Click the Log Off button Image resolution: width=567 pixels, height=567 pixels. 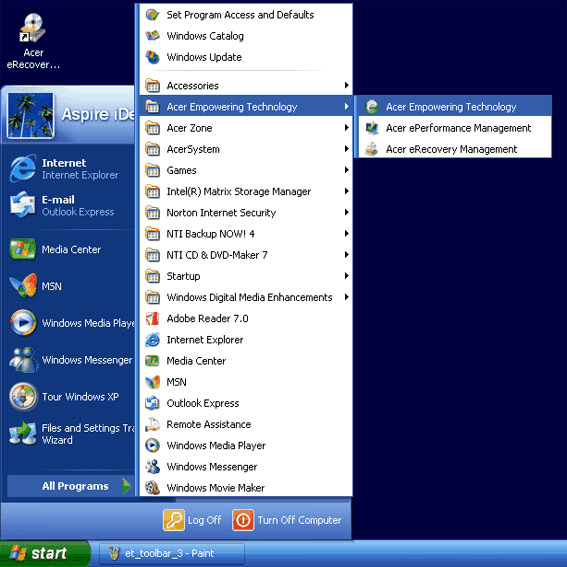[x=192, y=520]
